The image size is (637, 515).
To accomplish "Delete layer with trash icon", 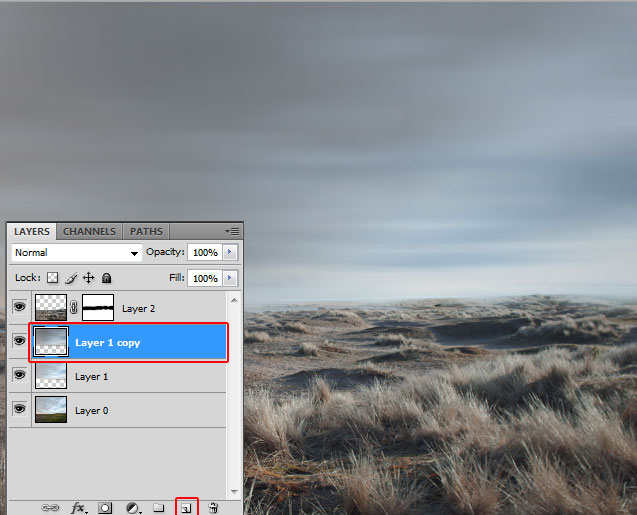I will pyautogui.click(x=213, y=508).
